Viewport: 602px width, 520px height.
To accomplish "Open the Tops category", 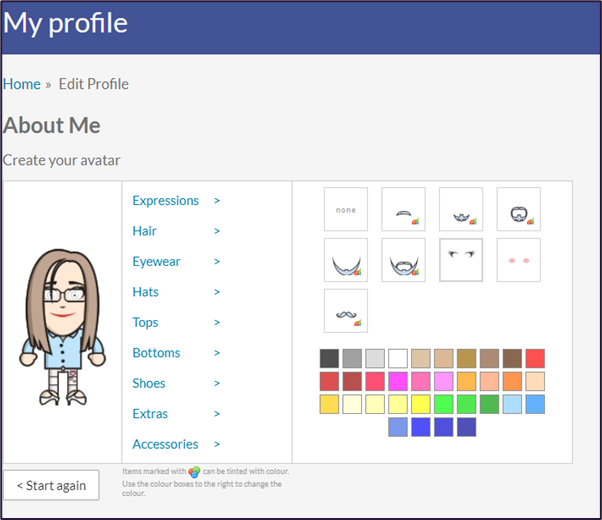I will [x=145, y=322].
